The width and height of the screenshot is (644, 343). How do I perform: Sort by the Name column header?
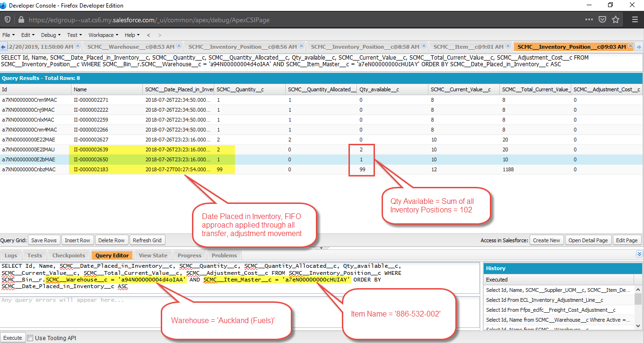[x=107, y=89]
